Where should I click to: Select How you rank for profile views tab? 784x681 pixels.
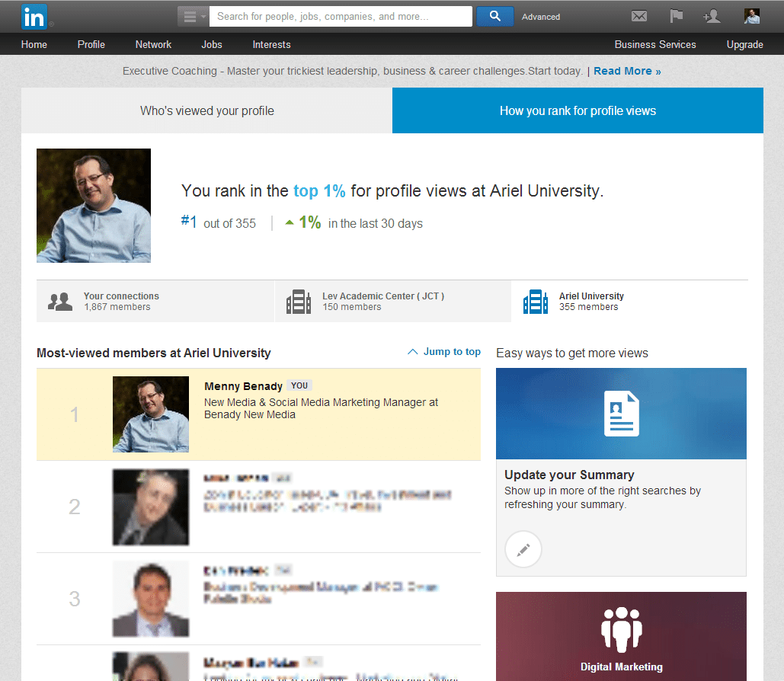(578, 110)
